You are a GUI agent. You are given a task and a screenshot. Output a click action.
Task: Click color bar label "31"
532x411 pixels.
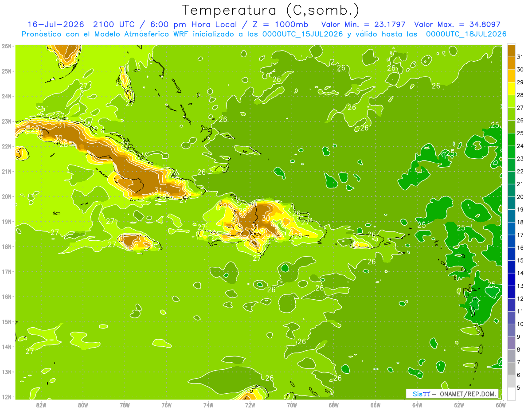pyautogui.click(x=520, y=57)
